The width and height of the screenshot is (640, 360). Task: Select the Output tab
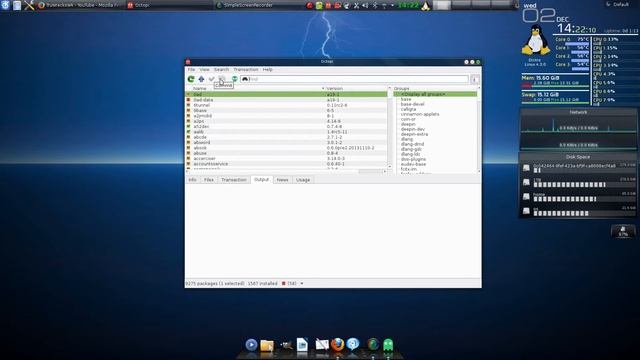pyautogui.click(x=261, y=180)
